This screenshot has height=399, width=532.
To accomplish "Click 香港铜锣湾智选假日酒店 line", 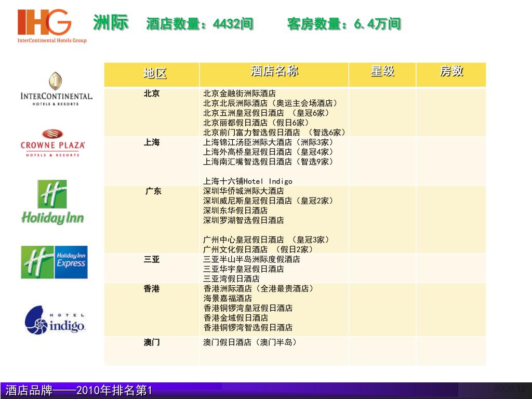I will (248, 328).
